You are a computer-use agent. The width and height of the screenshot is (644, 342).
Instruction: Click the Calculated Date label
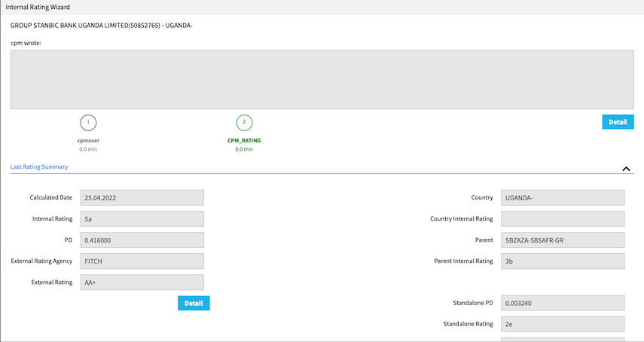51,197
